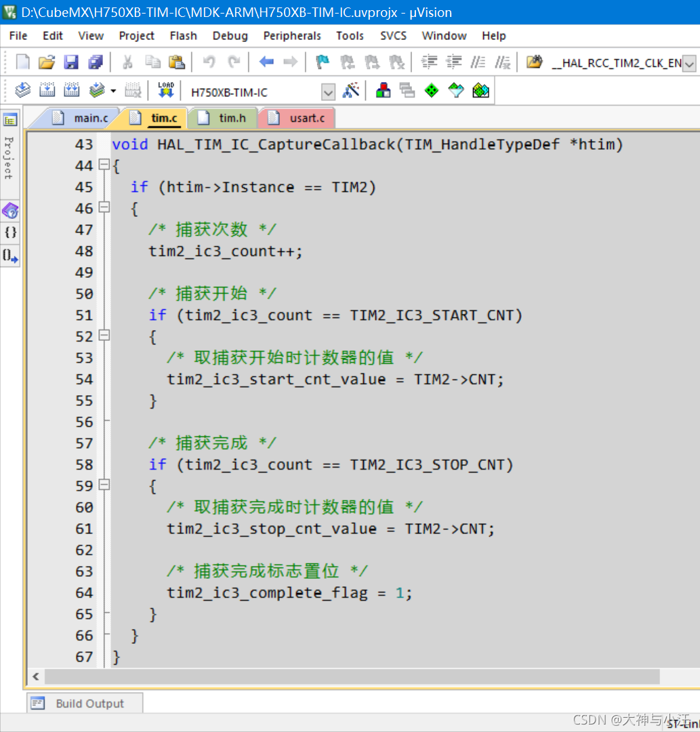Image resolution: width=700 pixels, height=732 pixels.
Task: Open Functions panel braces icon
Action: pyautogui.click(x=10, y=232)
